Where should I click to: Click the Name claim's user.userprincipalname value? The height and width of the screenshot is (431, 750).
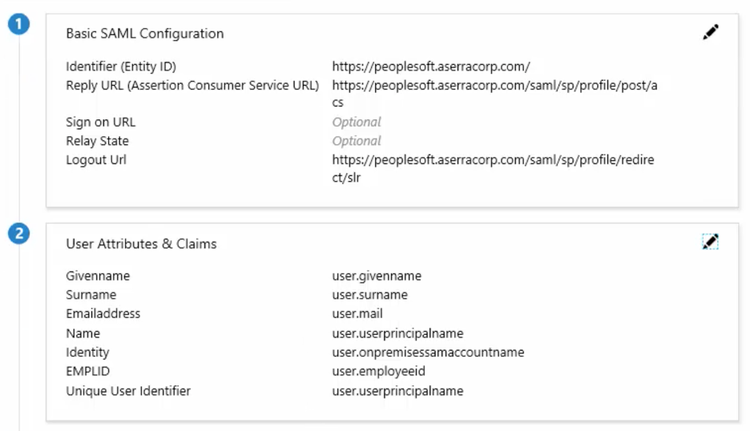click(398, 333)
